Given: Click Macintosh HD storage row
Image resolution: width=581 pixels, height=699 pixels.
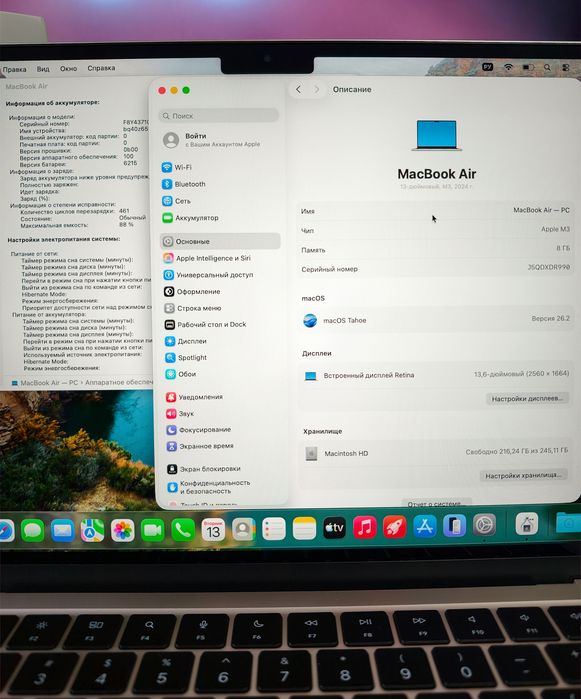Looking at the screenshot, I should (x=436, y=453).
